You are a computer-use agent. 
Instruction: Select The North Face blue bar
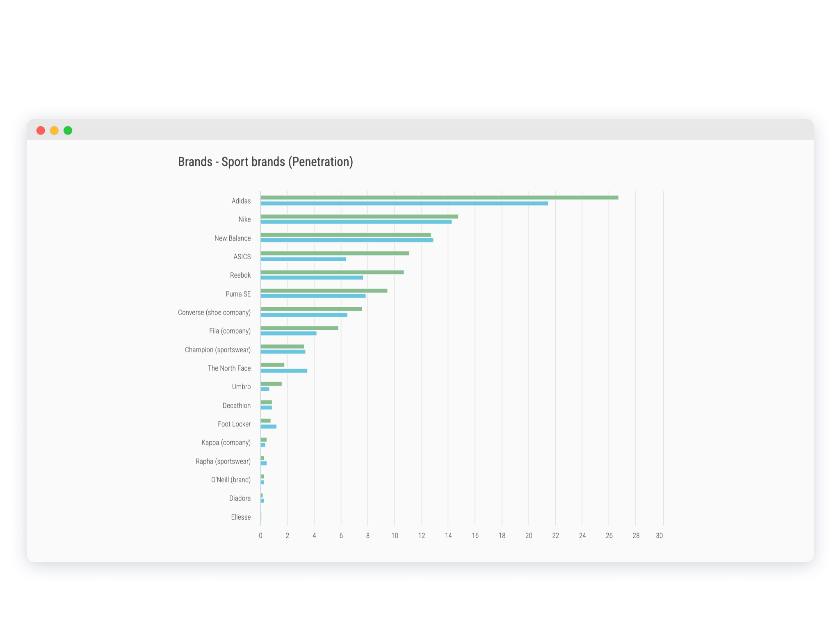point(284,371)
